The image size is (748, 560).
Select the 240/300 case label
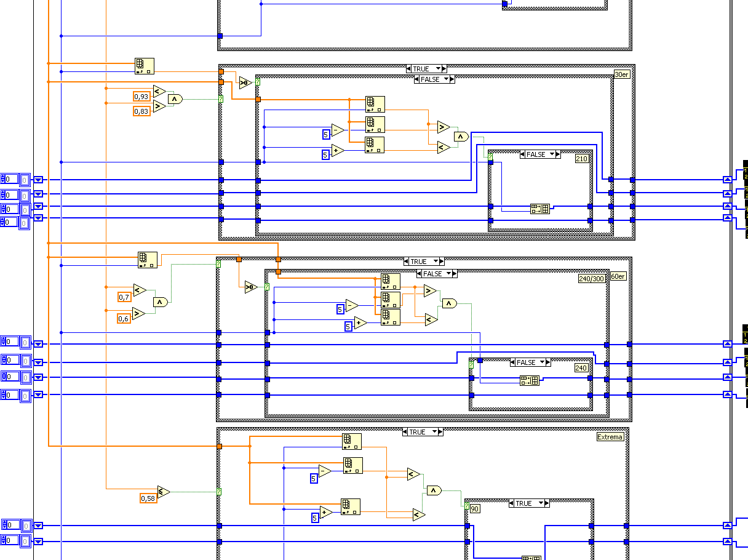(x=592, y=278)
